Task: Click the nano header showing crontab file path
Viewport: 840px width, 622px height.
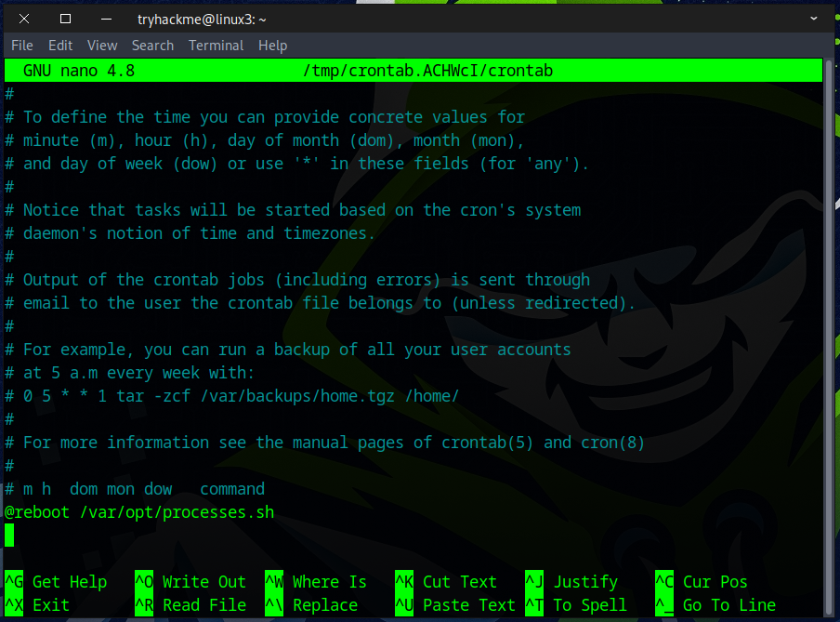Action: [x=427, y=71]
